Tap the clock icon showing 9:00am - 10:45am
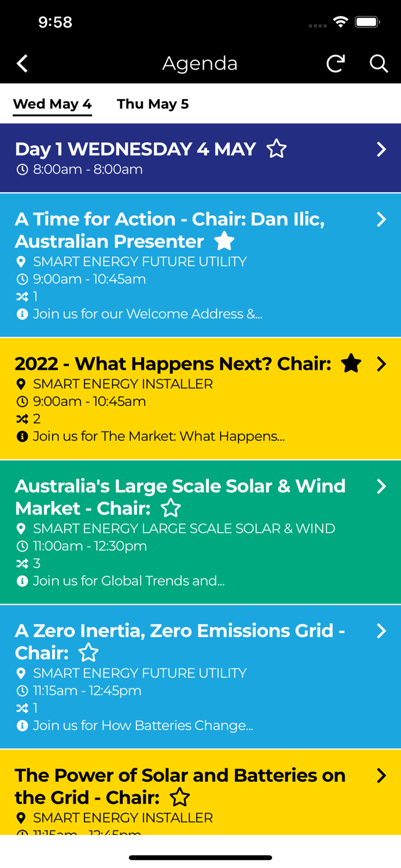 point(21,279)
